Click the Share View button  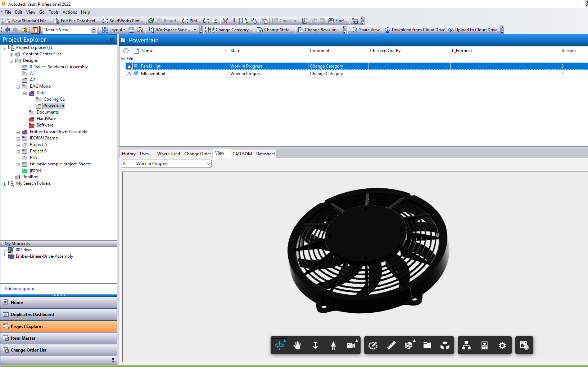point(366,30)
